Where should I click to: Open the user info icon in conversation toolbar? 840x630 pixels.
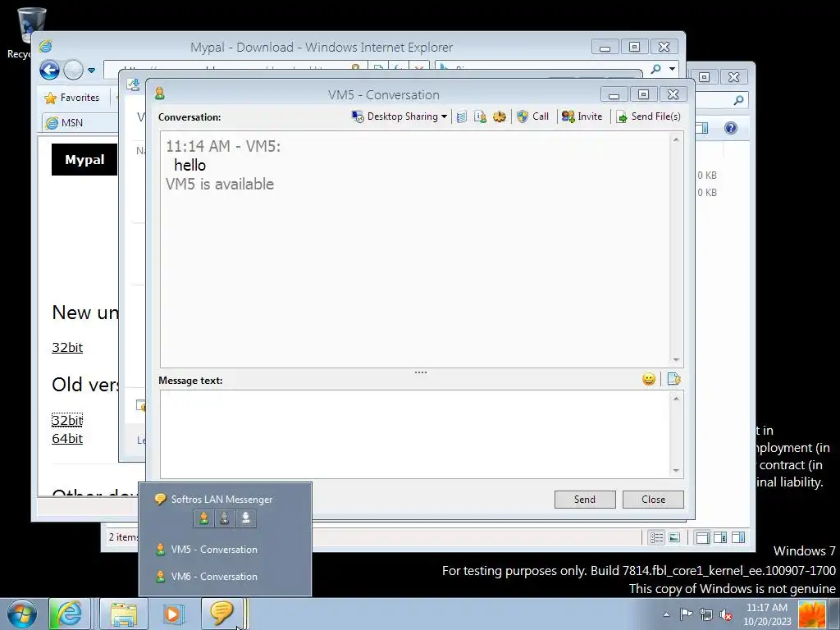[x=480, y=116]
